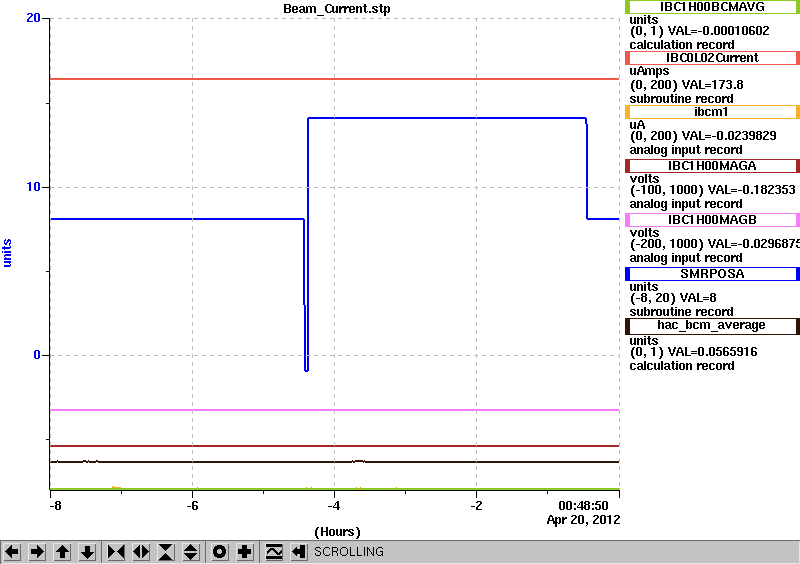
Task: Click the horizontal zoom-out diamond icon
Action: click(x=141, y=552)
